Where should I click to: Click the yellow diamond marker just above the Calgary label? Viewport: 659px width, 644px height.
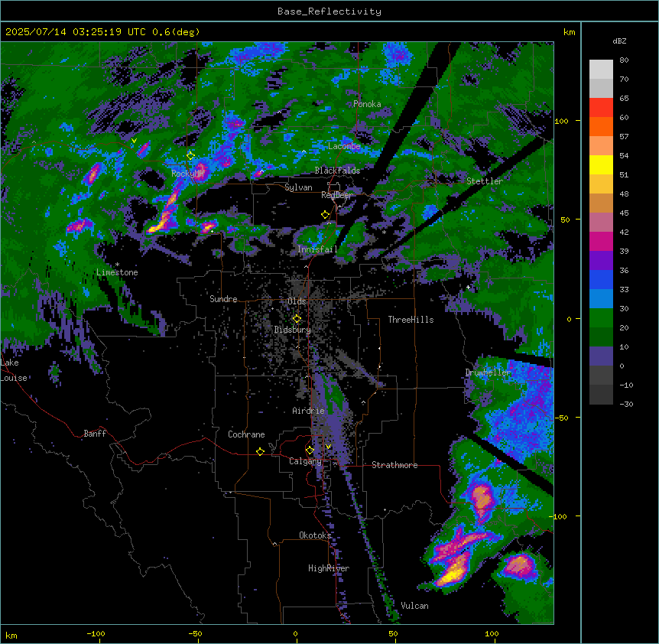click(x=310, y=450)
